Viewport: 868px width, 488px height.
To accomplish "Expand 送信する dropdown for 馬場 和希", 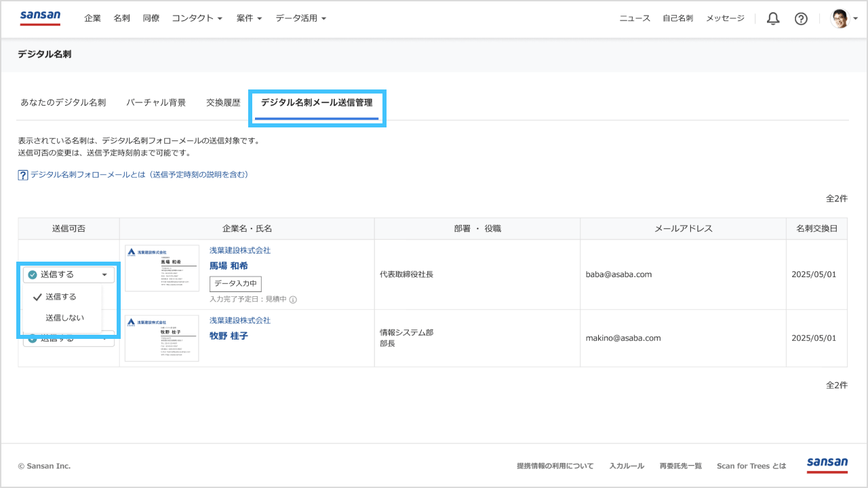I will point(68,274).
